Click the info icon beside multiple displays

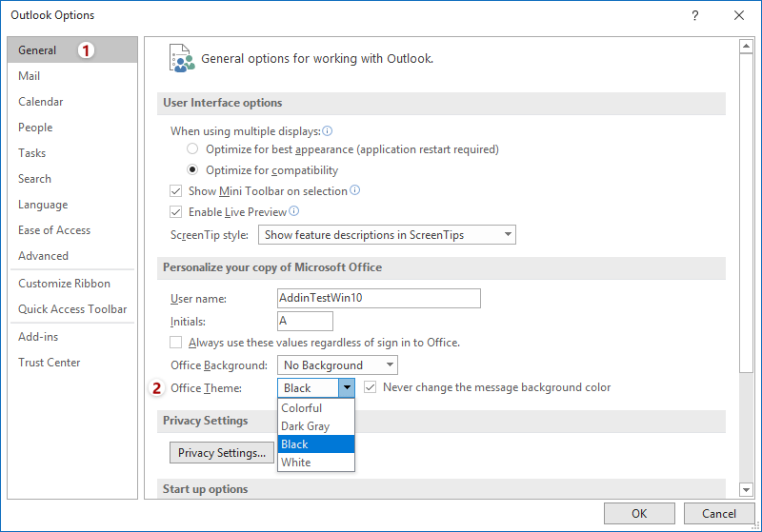click(x=328, y=131)
